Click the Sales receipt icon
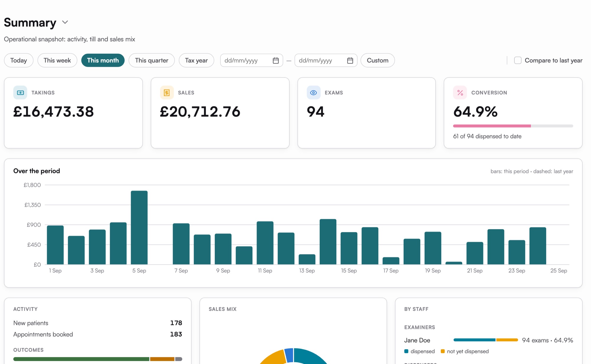This screenshot has height=364, width=591. pos(167,93)
